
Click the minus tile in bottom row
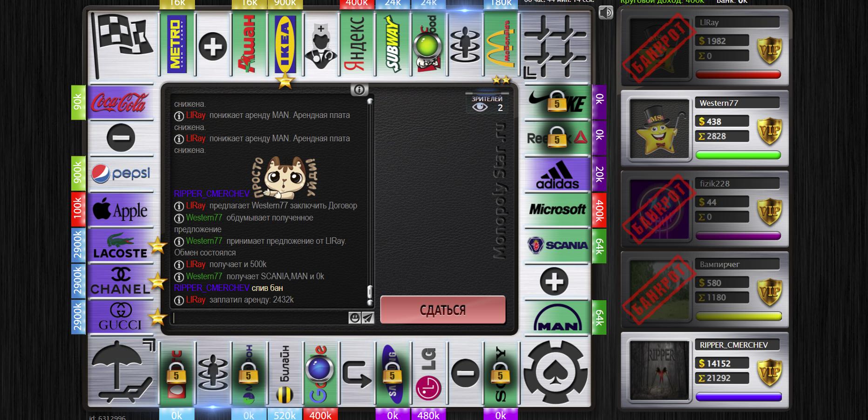tap(465, 373)
